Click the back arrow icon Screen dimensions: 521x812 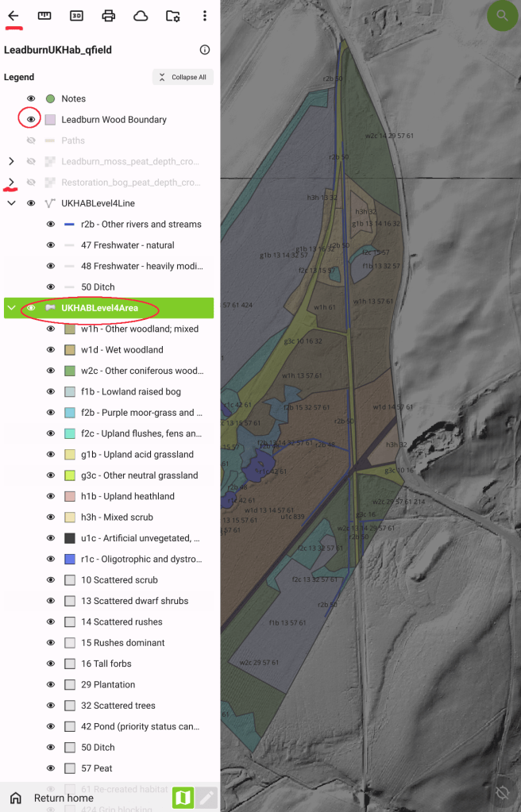click(x=14, y=16)
